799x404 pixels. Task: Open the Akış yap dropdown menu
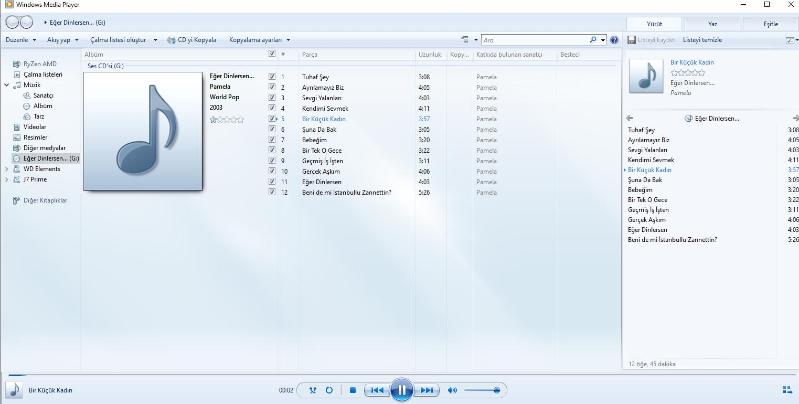[63, 40]
